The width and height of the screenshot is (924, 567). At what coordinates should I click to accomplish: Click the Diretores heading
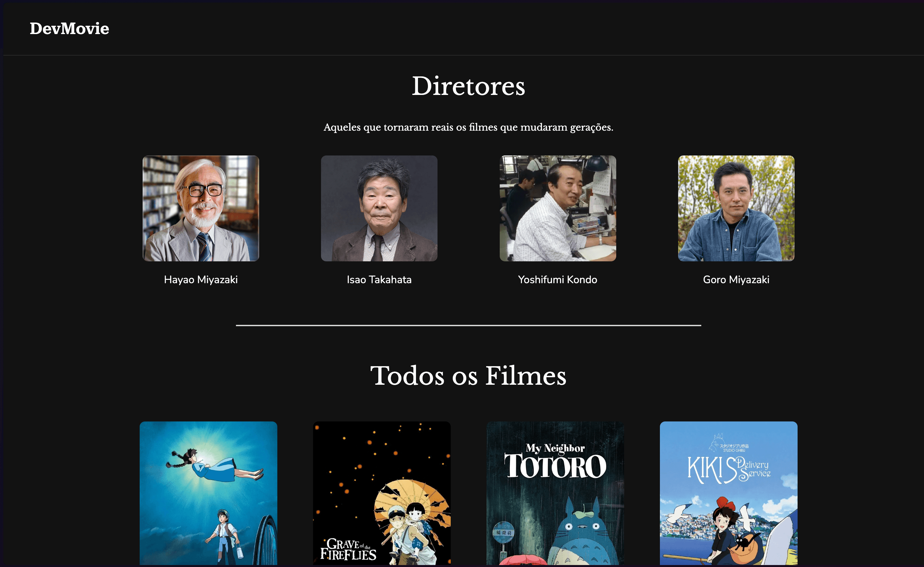[468, 86]
